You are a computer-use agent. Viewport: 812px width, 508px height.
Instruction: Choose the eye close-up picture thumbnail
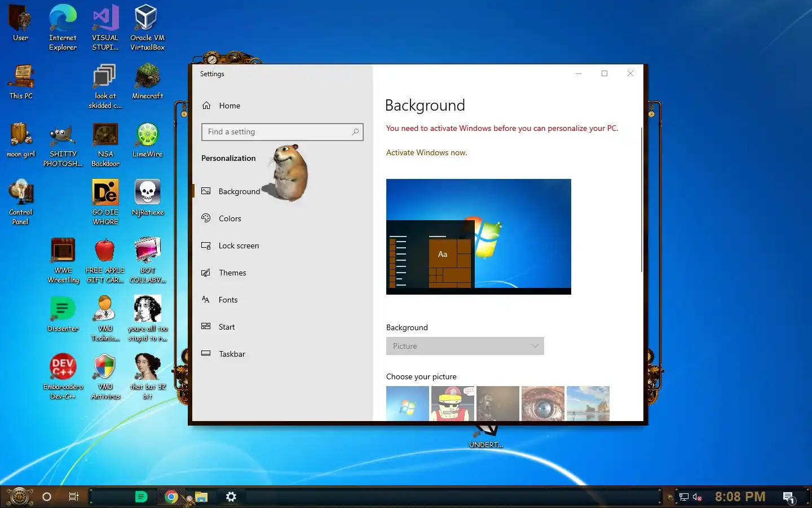pos(543,404)
